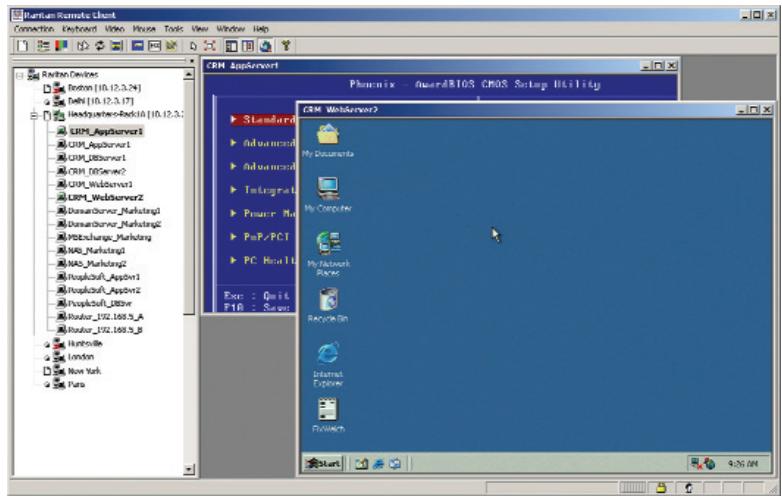782x498 pixels.
Task: Open the Mouse menu
Action: coord(144,29)
